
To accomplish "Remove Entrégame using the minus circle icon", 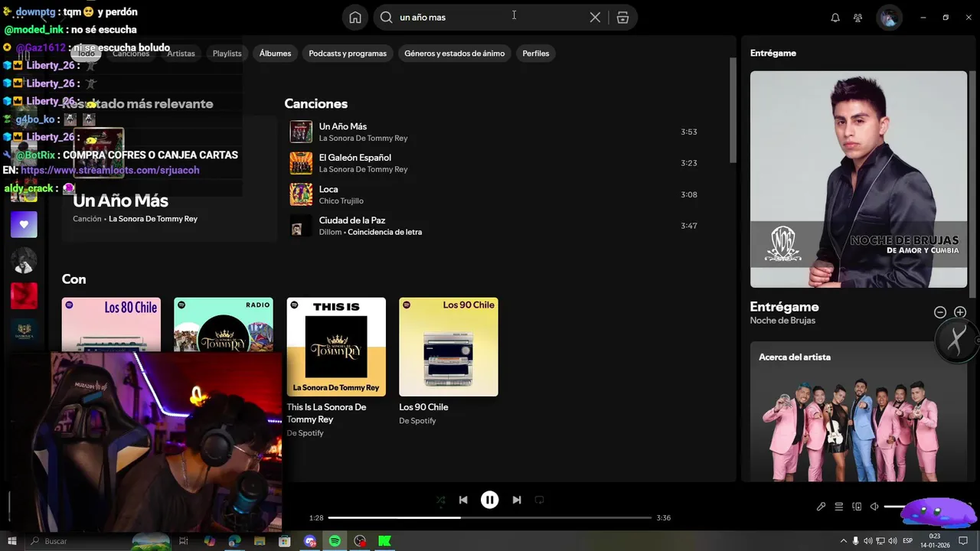I will pyautogui.click(x=940, y=312).
